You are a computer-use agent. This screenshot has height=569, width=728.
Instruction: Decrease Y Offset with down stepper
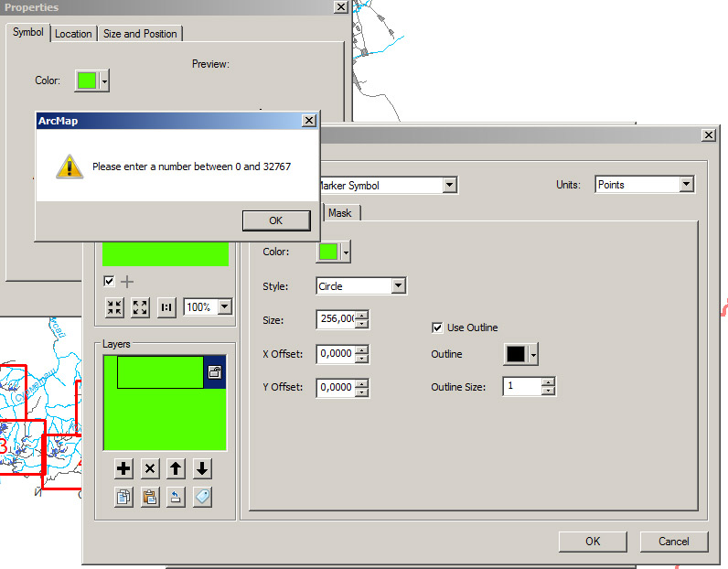[x=361, y=392]
